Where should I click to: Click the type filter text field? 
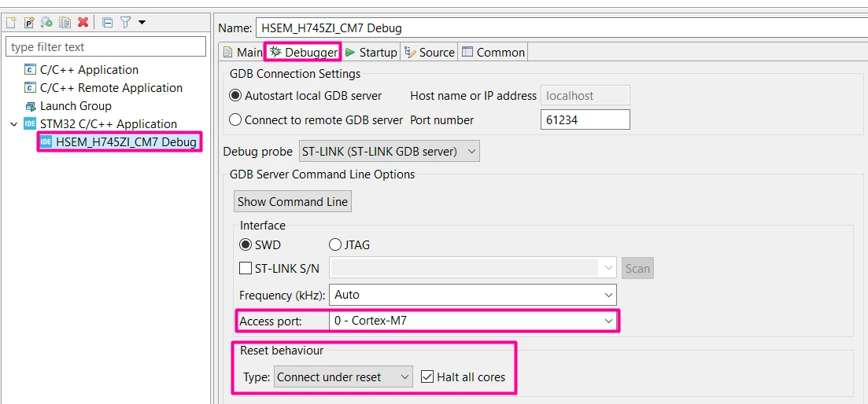pyautogui.click(x=105, y=47)
